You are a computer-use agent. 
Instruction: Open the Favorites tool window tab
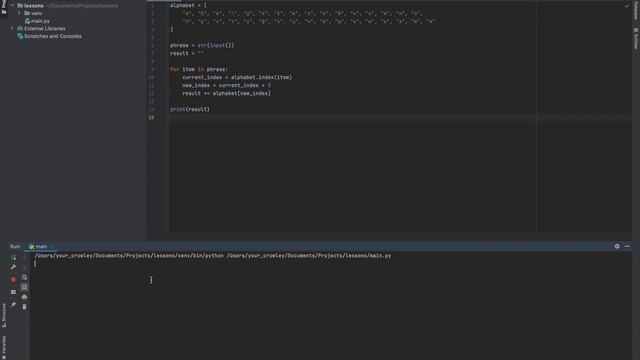click(x=4, y=347)
